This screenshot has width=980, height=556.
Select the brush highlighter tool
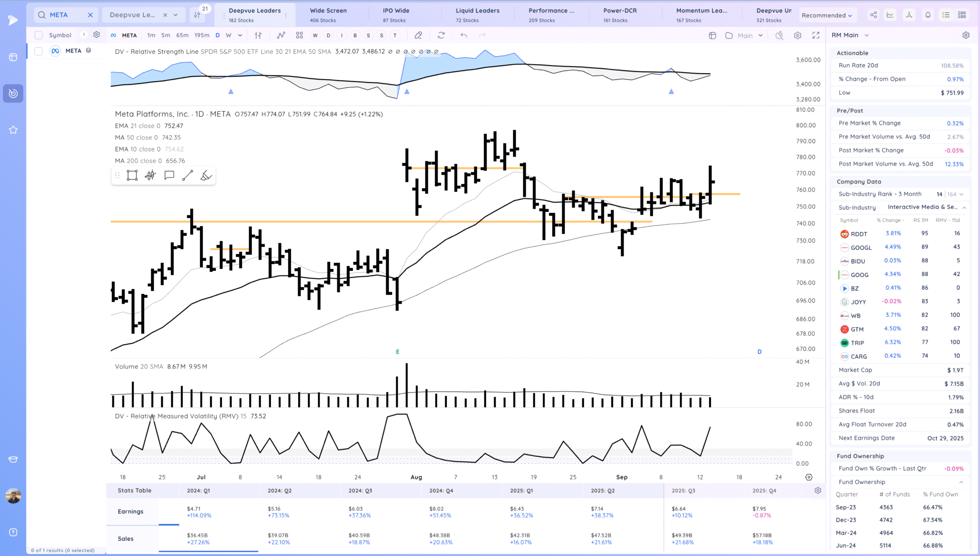[206, 175]
